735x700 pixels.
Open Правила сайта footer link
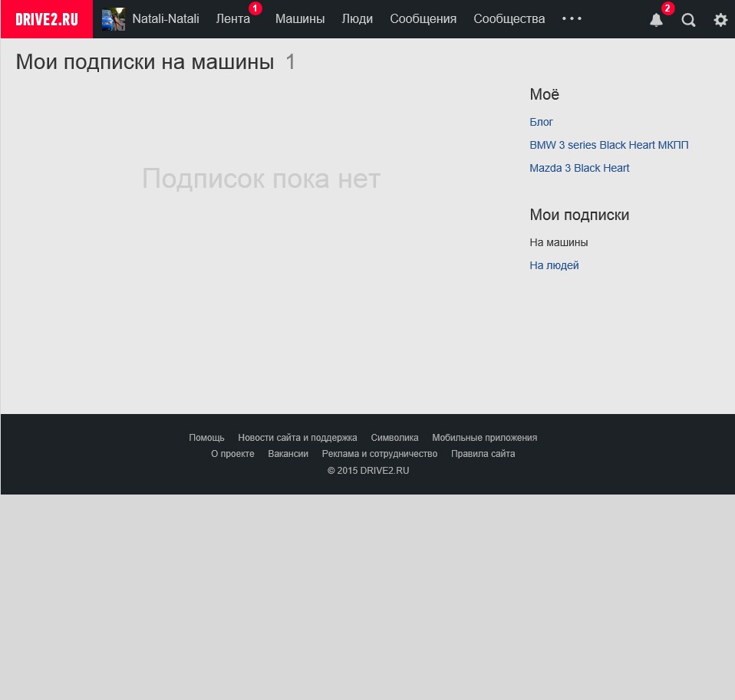[483, 454]
